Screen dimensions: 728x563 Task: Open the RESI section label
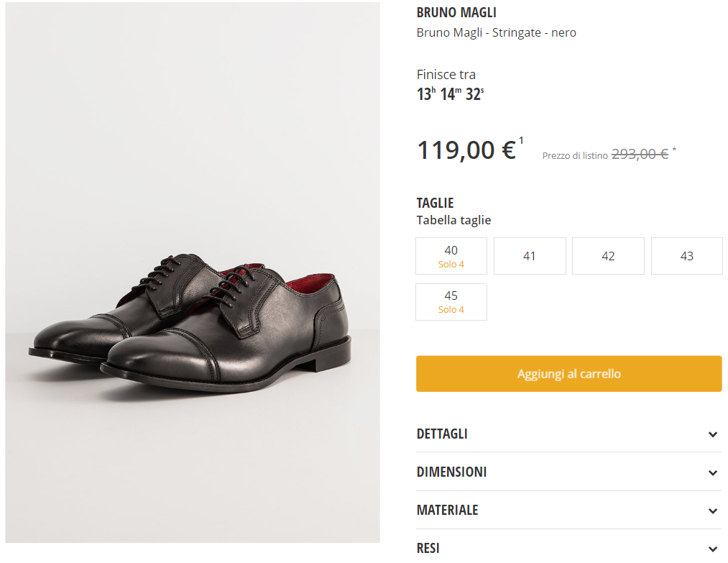(428, 548)
